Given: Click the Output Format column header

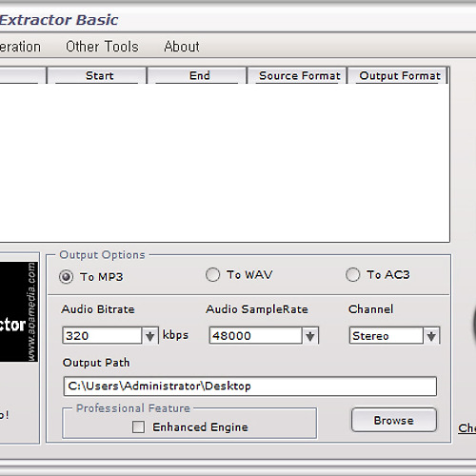Looking at the screenshot, I should pyautogui.click(x=398, y=75).
